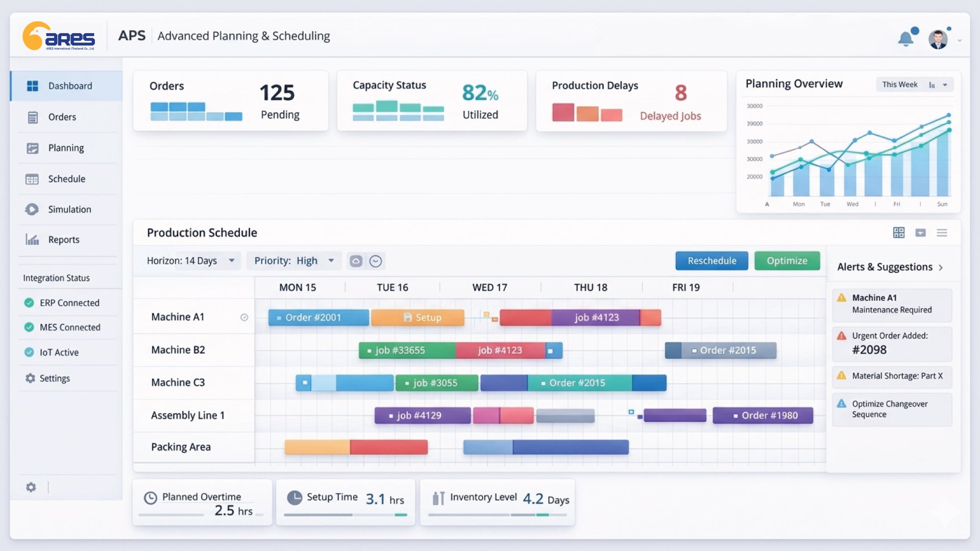This screenshot has height=551, width=980.
Task: Click the round clock icon beside the cloud icon
Action: [x=376, y=261]
